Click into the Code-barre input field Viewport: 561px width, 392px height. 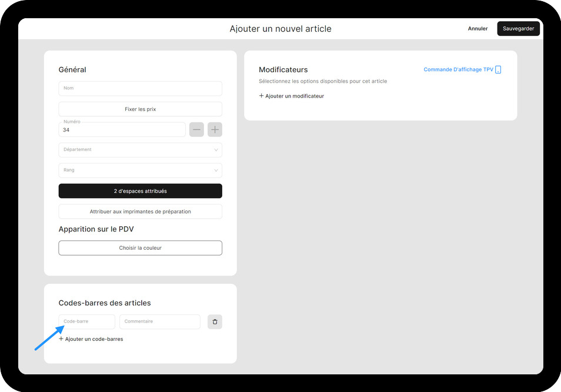87,322
